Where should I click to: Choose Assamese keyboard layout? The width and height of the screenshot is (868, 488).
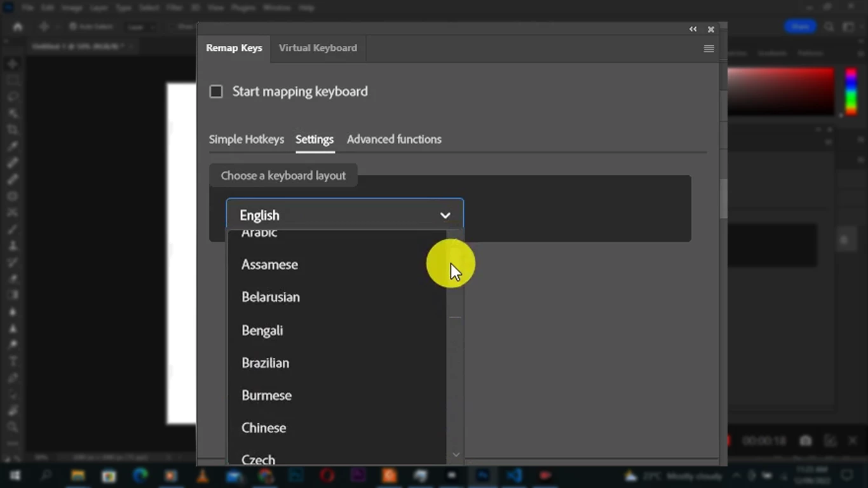[337, 264]
